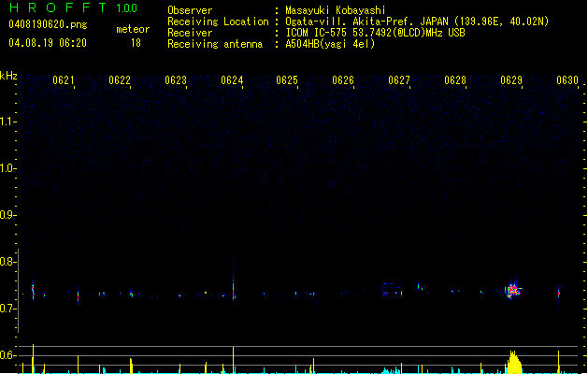Click the 0622 time marker

(120, 80)
